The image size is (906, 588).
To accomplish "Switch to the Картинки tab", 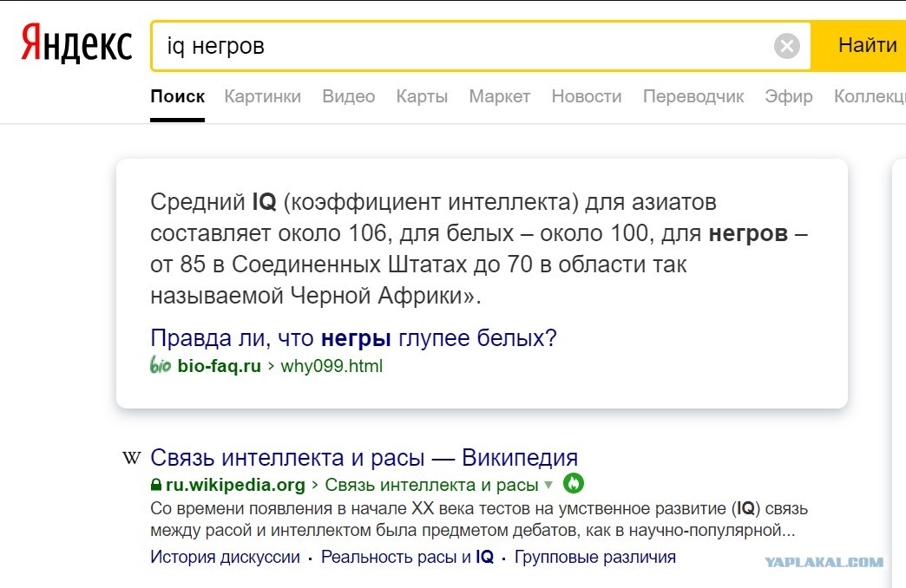I will [x=262, y=96].
